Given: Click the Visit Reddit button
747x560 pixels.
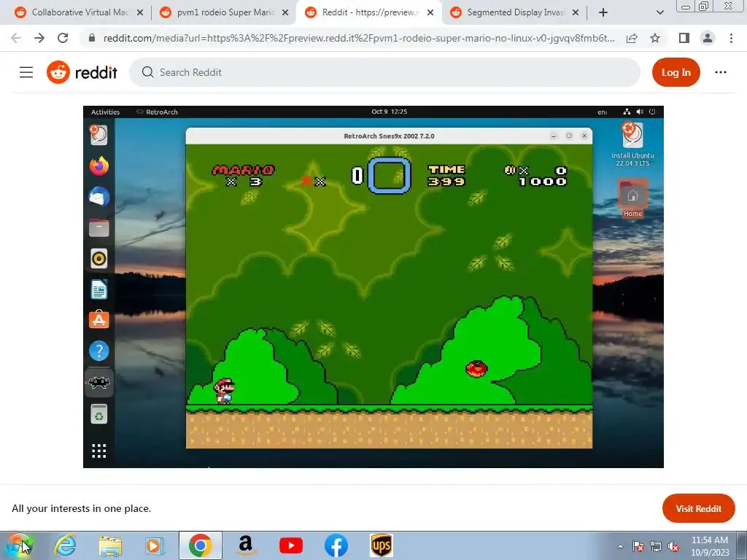Looking at the screenshot, I should (698, 508).
